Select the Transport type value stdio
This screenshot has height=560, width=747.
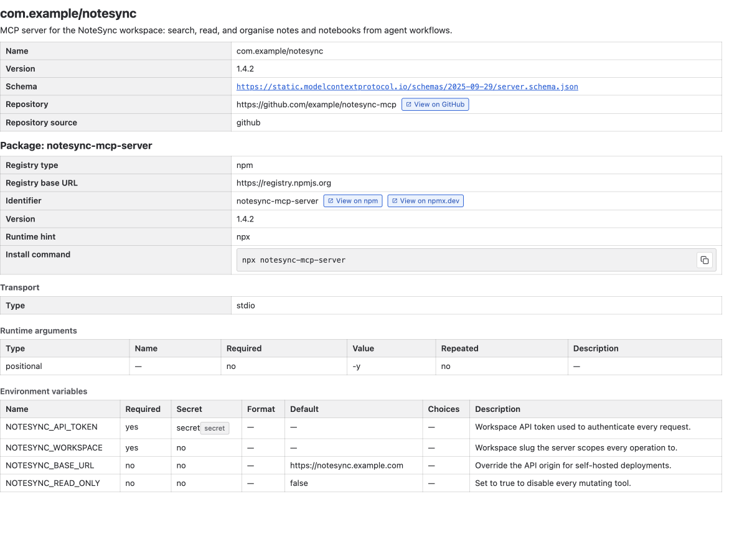(x=246, y=306)
